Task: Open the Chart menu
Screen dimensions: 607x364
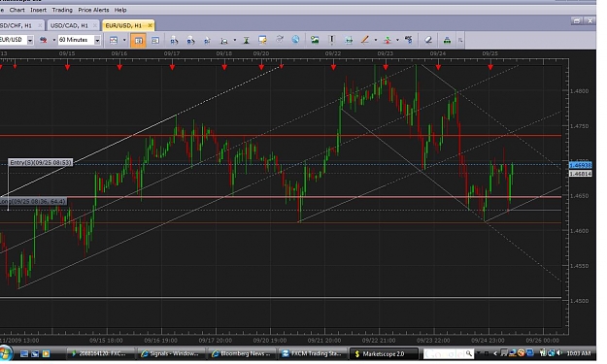Action: [17, 10]
